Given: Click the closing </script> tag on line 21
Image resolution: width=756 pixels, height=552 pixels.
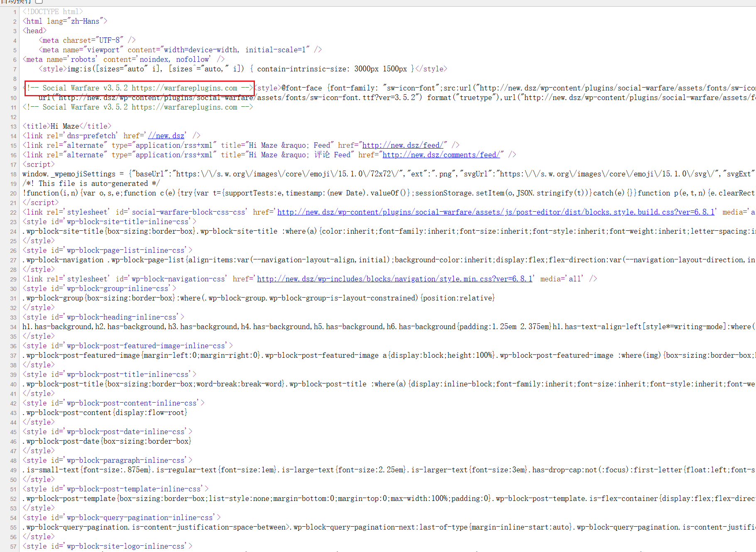Looking at the screenshot, I should pyautogui.click(x=41, y=203).
